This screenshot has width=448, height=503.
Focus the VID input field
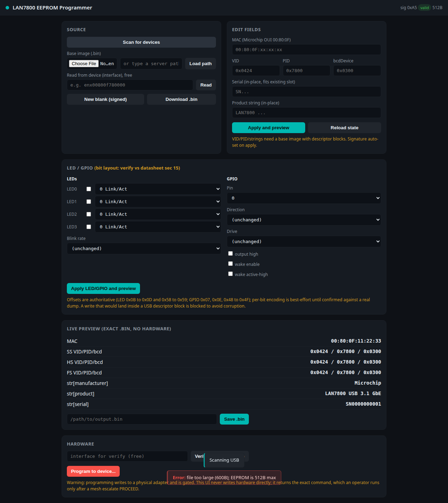coord(256,71)
